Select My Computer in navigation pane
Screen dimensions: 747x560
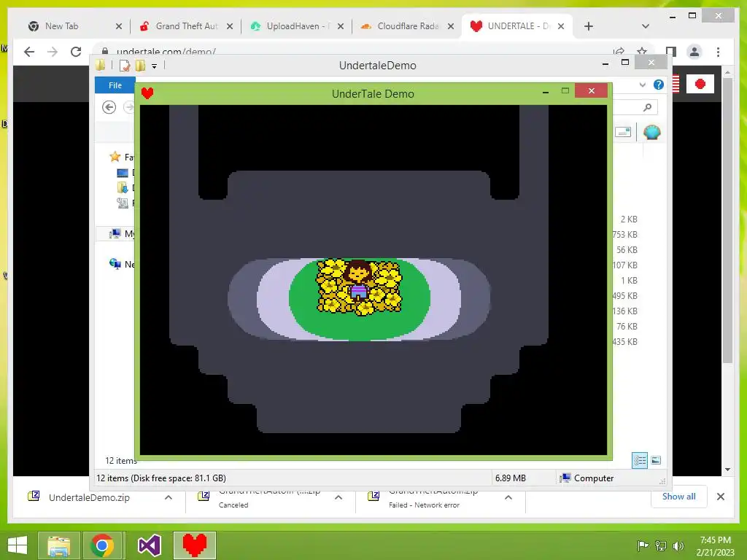pos(116,233)
